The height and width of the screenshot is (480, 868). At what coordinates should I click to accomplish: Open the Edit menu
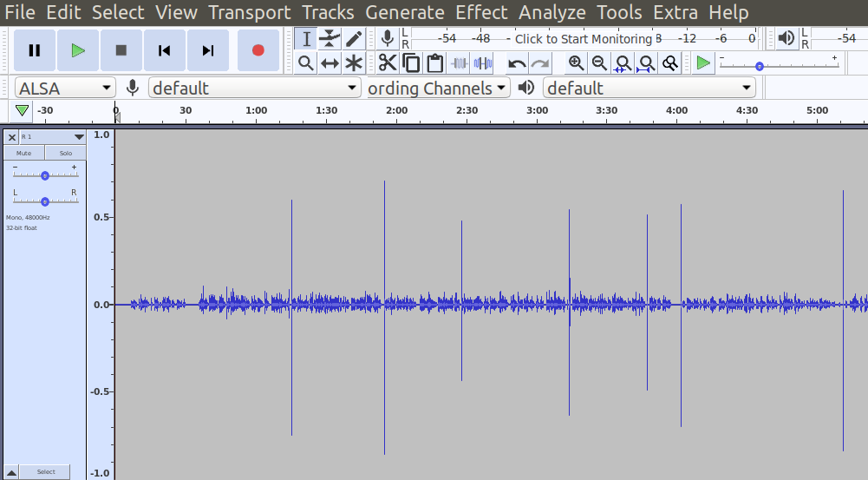[x=63, y=12]
